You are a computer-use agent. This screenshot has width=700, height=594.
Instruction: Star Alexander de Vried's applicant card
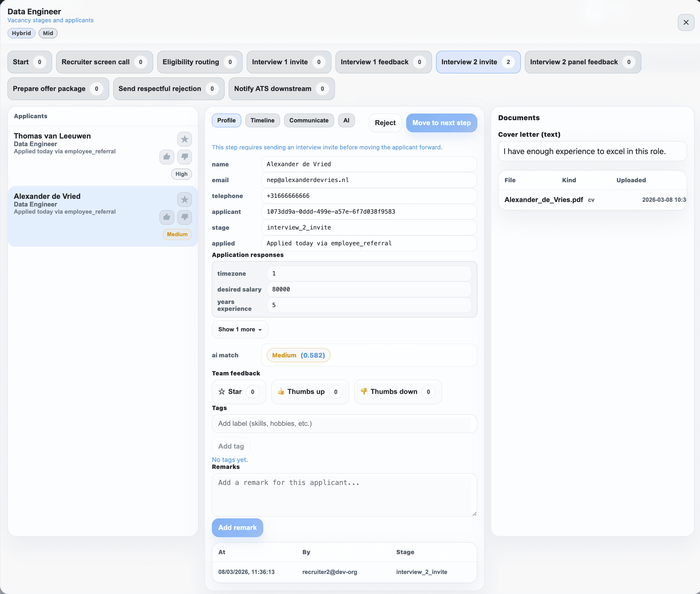click(184, 199)
